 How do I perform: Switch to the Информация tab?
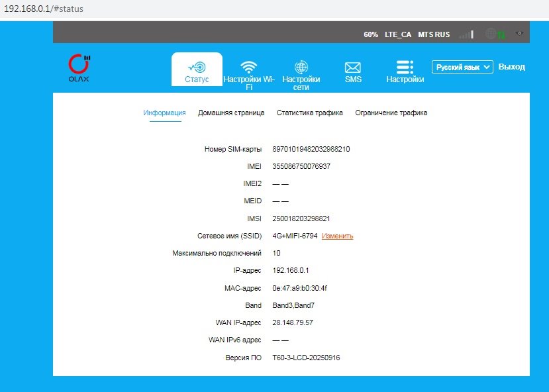(164, 113)
